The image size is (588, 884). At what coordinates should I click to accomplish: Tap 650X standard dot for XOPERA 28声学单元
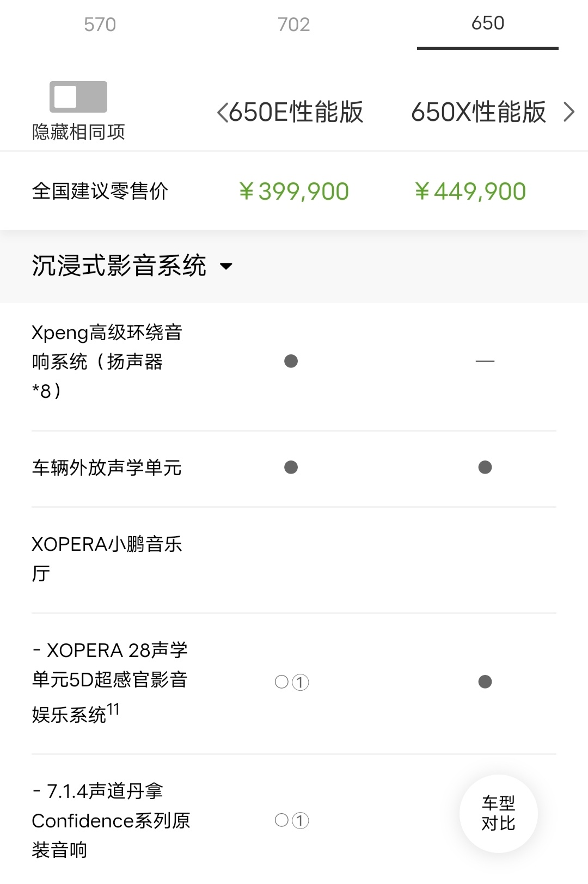485,682
